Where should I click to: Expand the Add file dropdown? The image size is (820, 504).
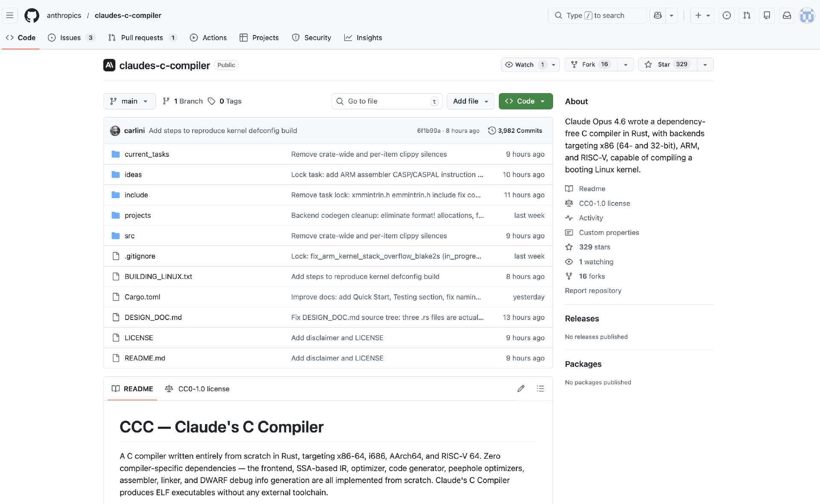[470, 101]
